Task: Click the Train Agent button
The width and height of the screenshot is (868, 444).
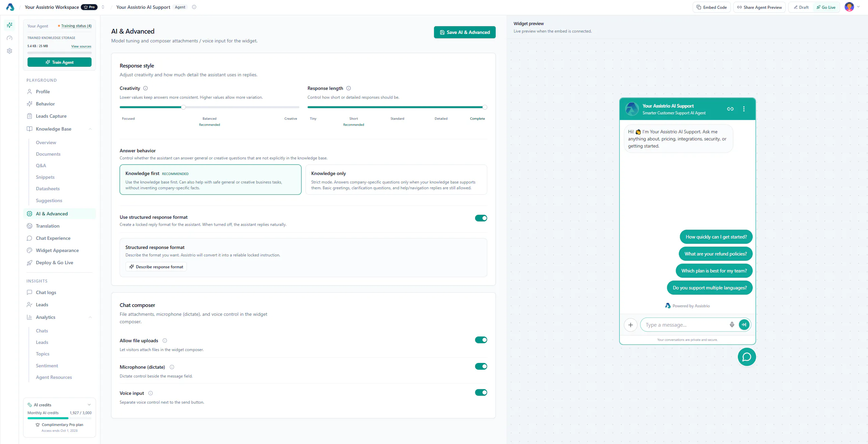Action: [x=59, y=62]
